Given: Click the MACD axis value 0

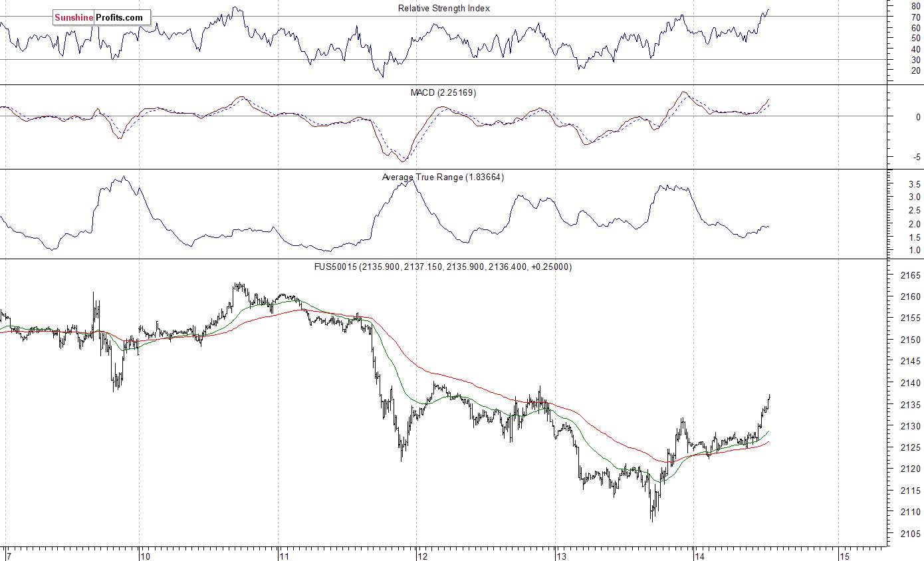Looking at the screenshot, I should (918, 117).
